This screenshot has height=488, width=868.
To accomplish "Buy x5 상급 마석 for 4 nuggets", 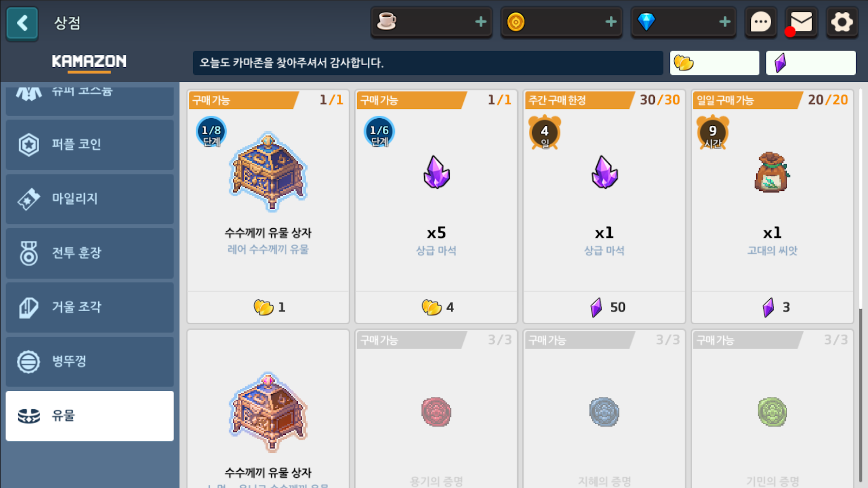I will pyautogui.click(x=436, y=307).
